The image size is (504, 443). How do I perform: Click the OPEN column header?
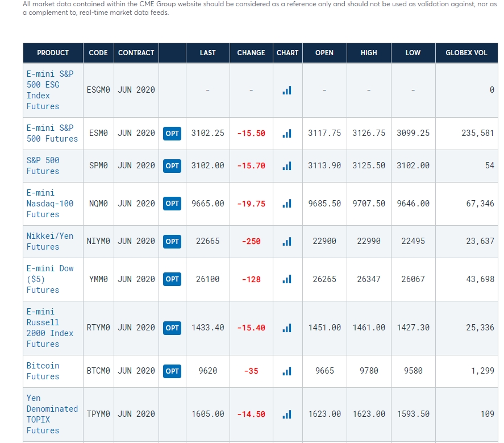tap(324, 53)
